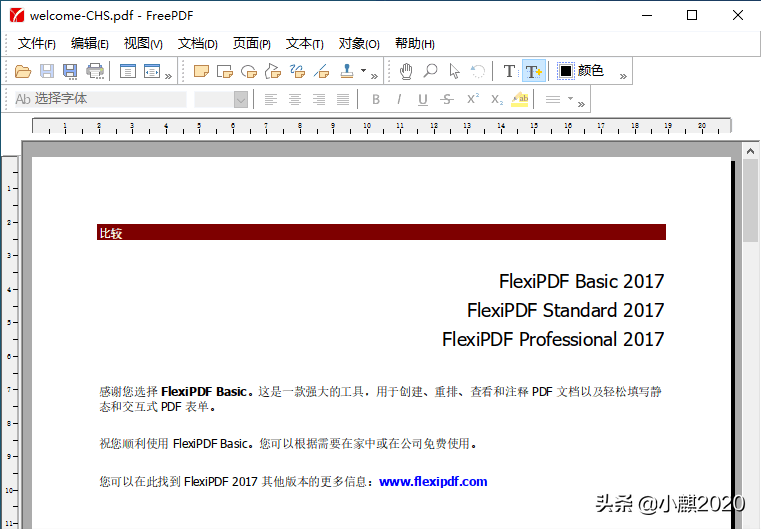
Task: Expand annotation toolbar overflow chevron
Action: pos(374,76)
